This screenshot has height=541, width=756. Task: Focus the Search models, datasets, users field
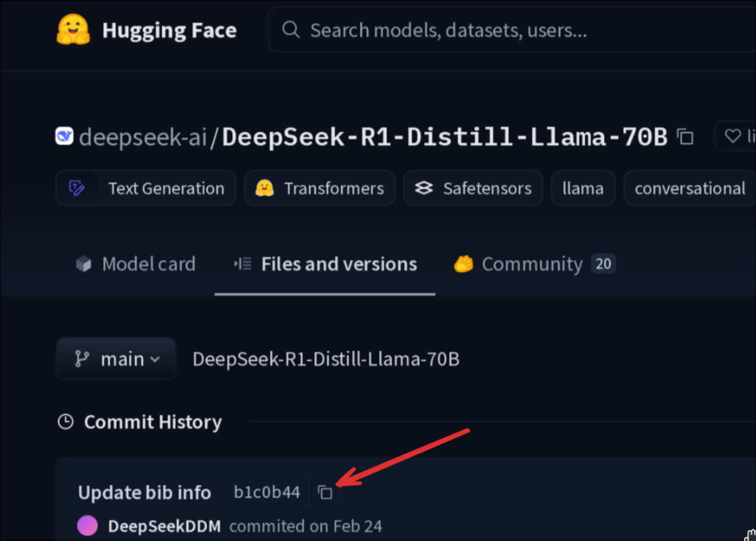[512, 30]
